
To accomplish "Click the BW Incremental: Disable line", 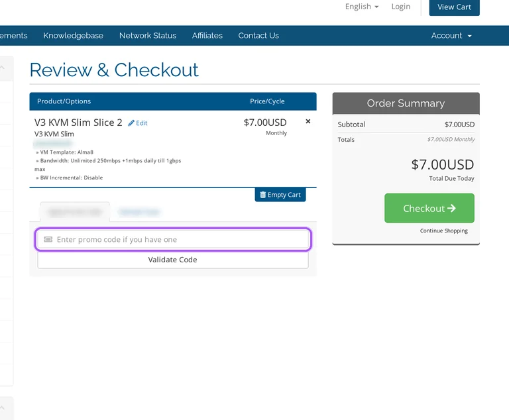I will pyautogui.click(x=70, y=178).
